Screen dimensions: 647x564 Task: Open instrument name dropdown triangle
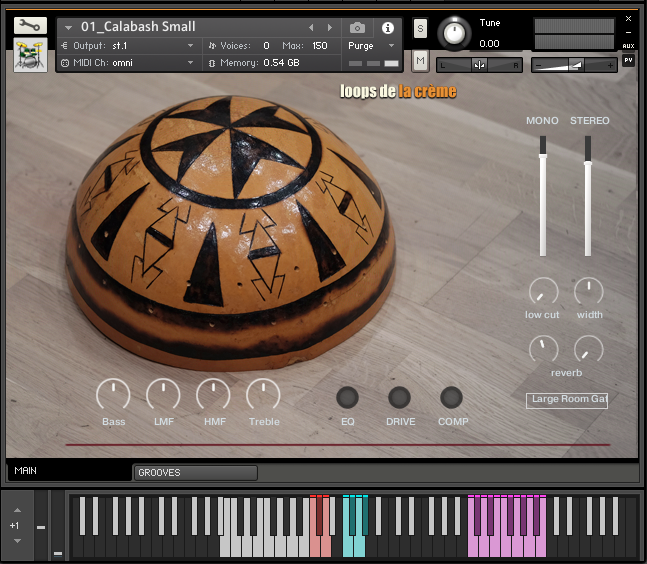68,28
